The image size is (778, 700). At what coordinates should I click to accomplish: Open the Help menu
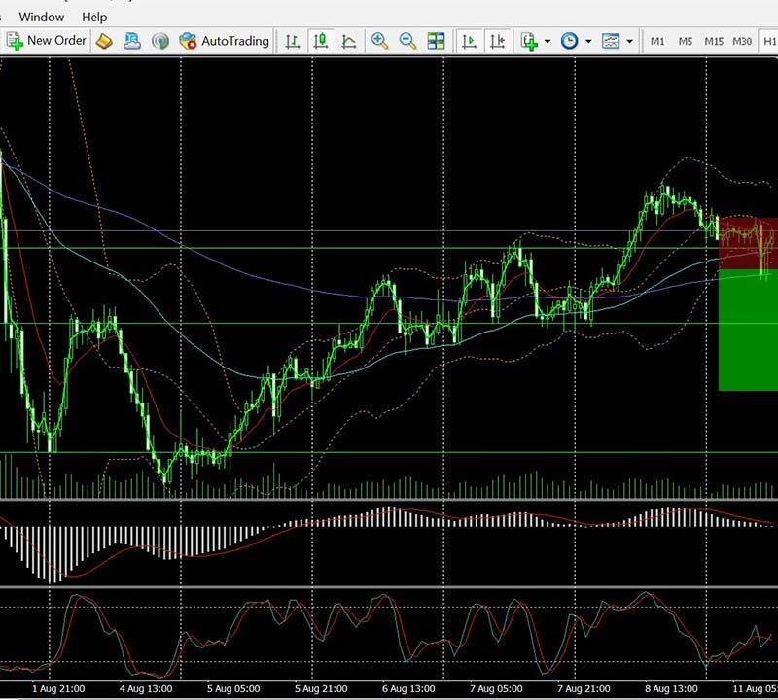[94, 17]
